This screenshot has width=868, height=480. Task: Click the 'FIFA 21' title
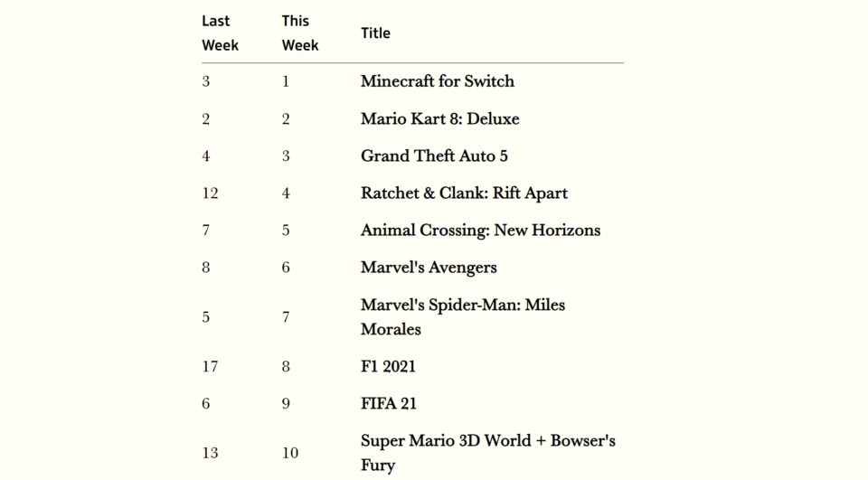(389, 403)
